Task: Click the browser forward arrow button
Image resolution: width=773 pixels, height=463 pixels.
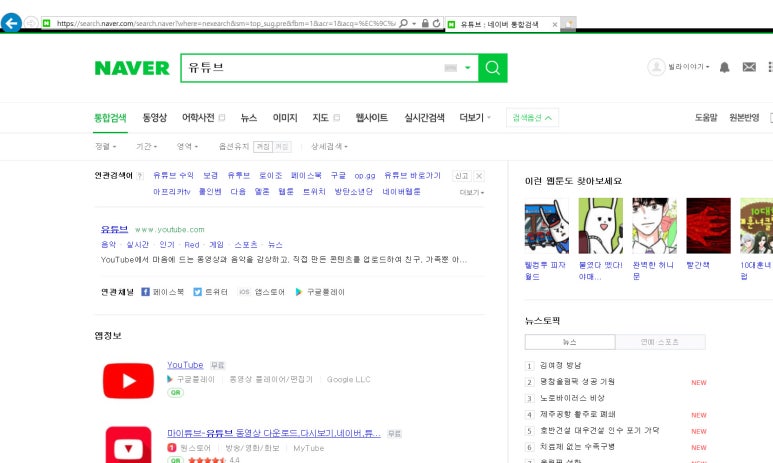Action: tap(31, 23)
